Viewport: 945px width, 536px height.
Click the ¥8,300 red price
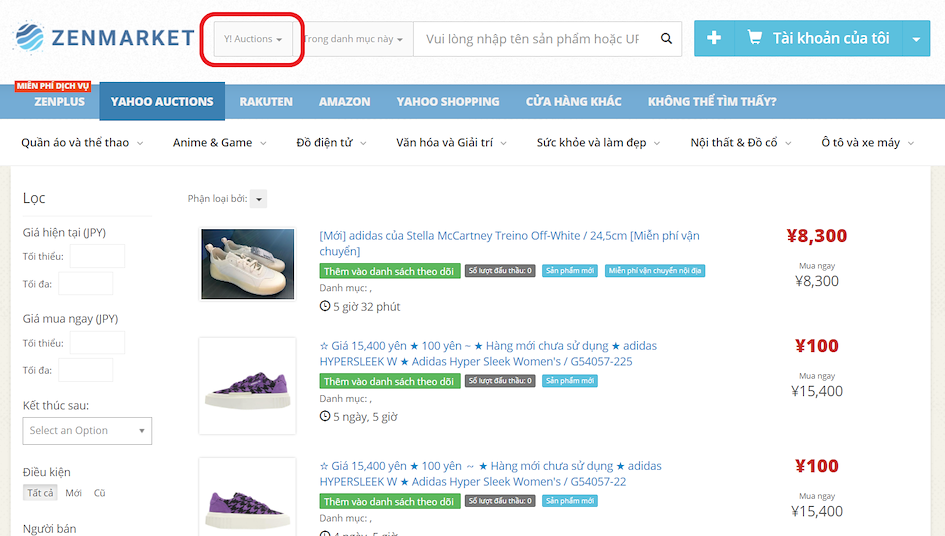click(x=817, y=236)
